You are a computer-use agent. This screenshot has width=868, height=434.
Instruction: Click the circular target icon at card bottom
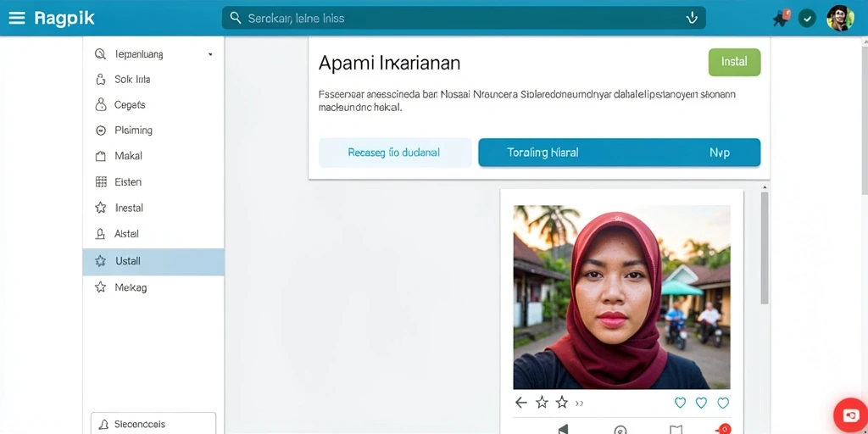click(x=620, y=430)
